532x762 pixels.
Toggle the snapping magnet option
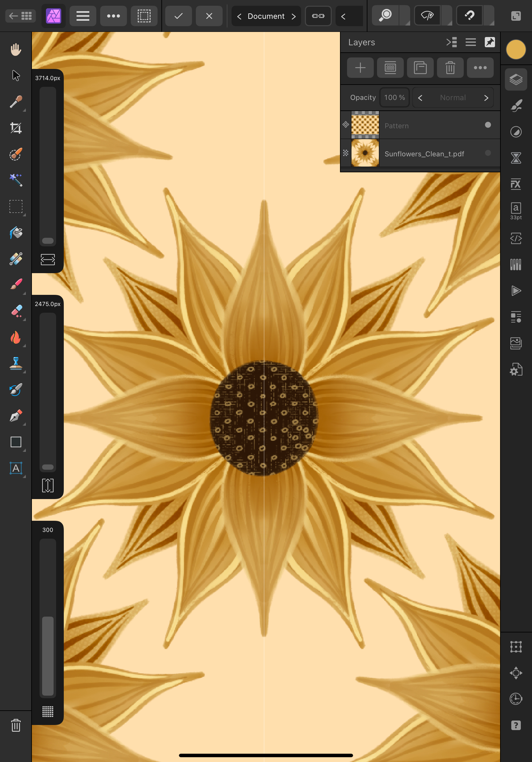[469, 16]
